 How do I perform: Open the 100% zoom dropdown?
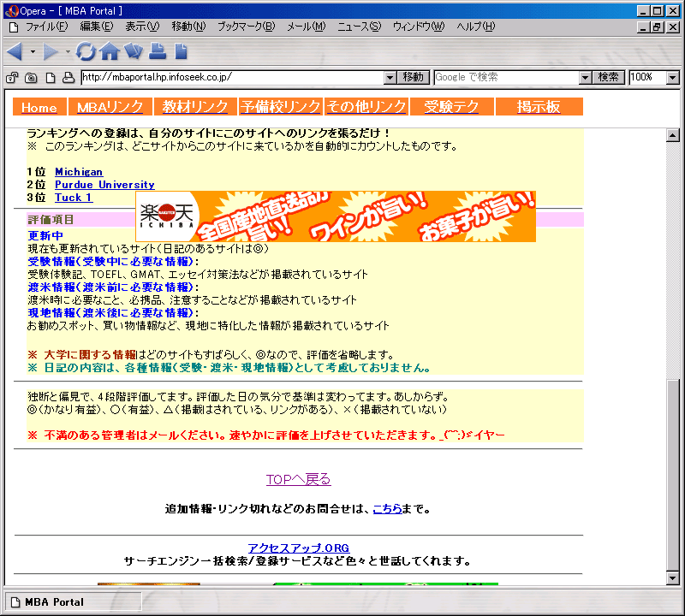[673, 78]
